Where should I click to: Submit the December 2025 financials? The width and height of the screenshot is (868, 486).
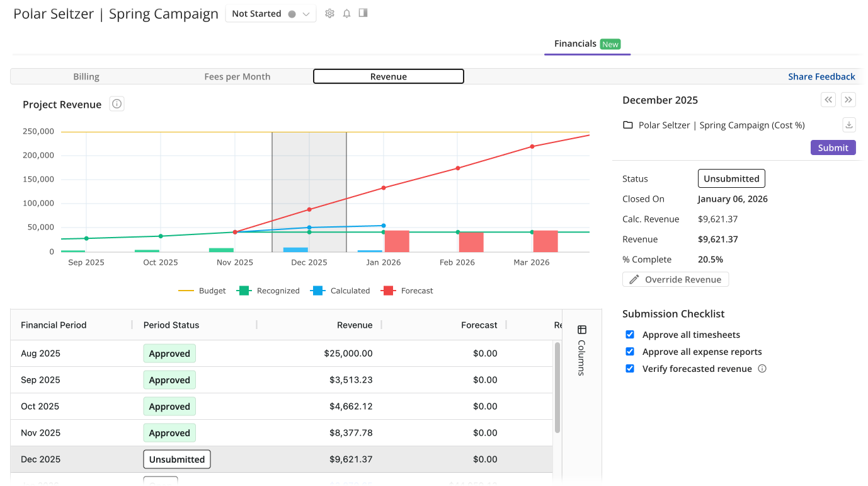click(833, 147)
